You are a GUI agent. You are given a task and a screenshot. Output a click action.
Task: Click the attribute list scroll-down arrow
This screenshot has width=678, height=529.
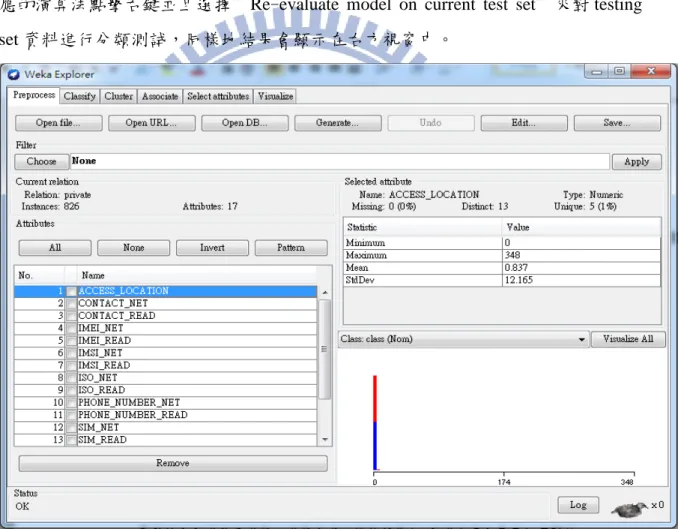(325, 440)
